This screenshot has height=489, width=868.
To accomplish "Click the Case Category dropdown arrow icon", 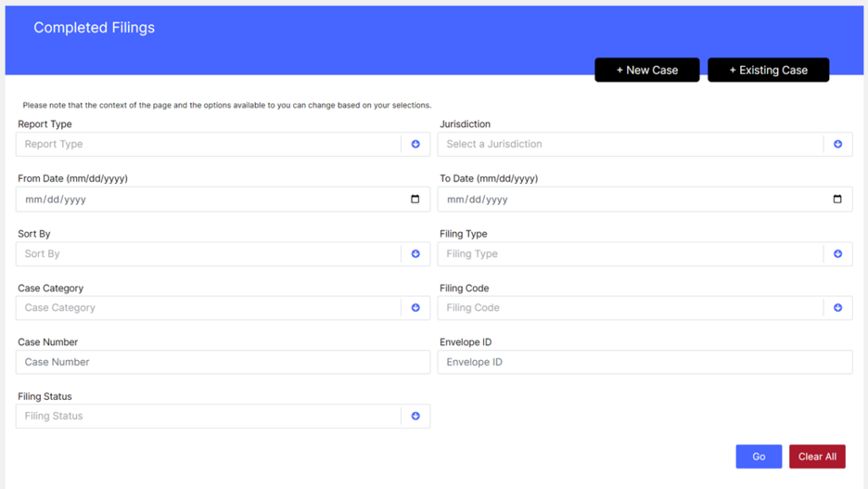I will coord(415,308).
